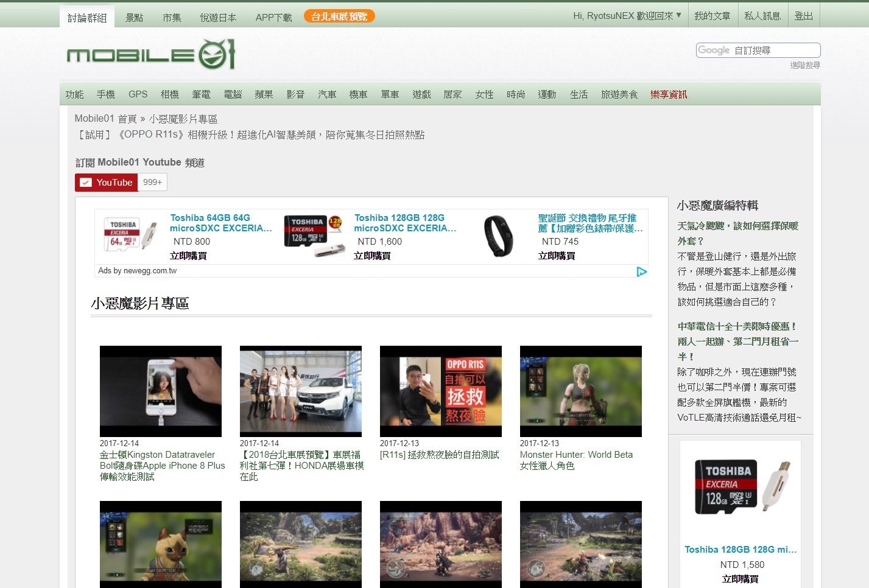Open [R11s] 拯救熬夜臉的自拍測試 link

[440, 455]
